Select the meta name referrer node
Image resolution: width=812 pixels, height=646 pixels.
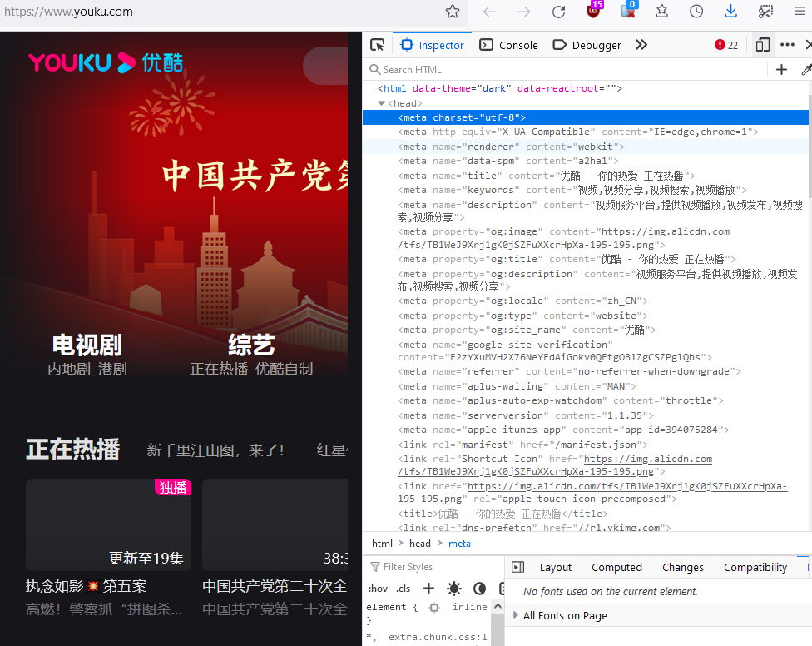coord(569,372)
